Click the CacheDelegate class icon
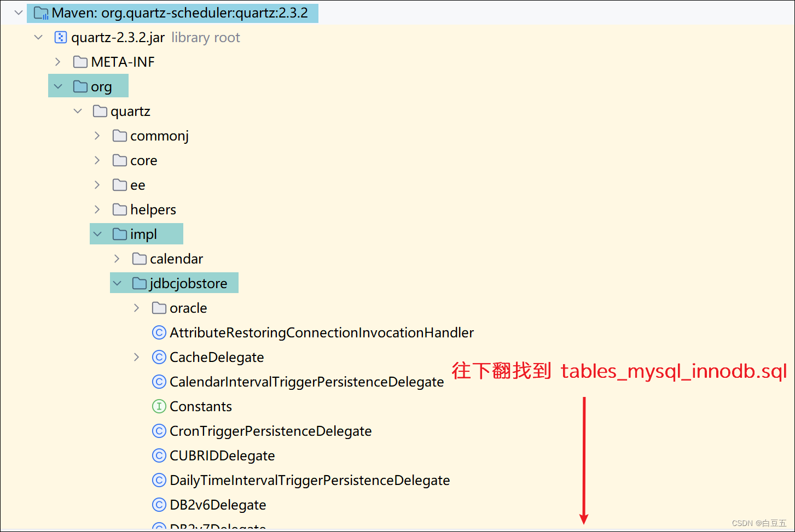 click(x=159, y=357)
